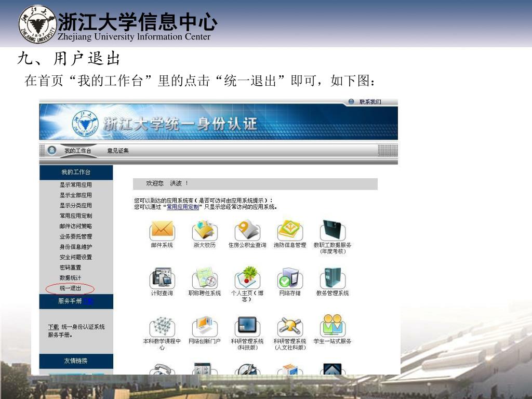The height and width of the screenshot is (399, 532).
Task: Open 邮件访问策略 in sidebar
Action: (76, 226)
